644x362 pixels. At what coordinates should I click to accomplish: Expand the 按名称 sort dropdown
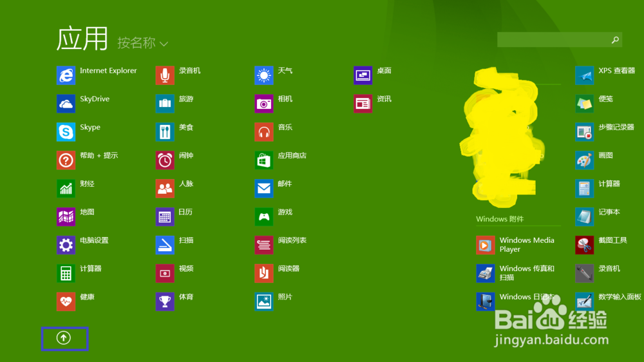(142, 43)
